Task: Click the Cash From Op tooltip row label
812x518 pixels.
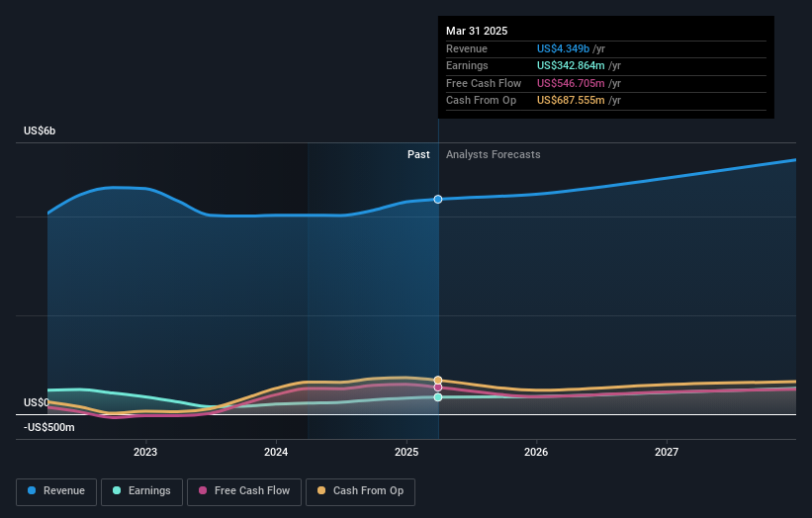Action: click(481, 101)
